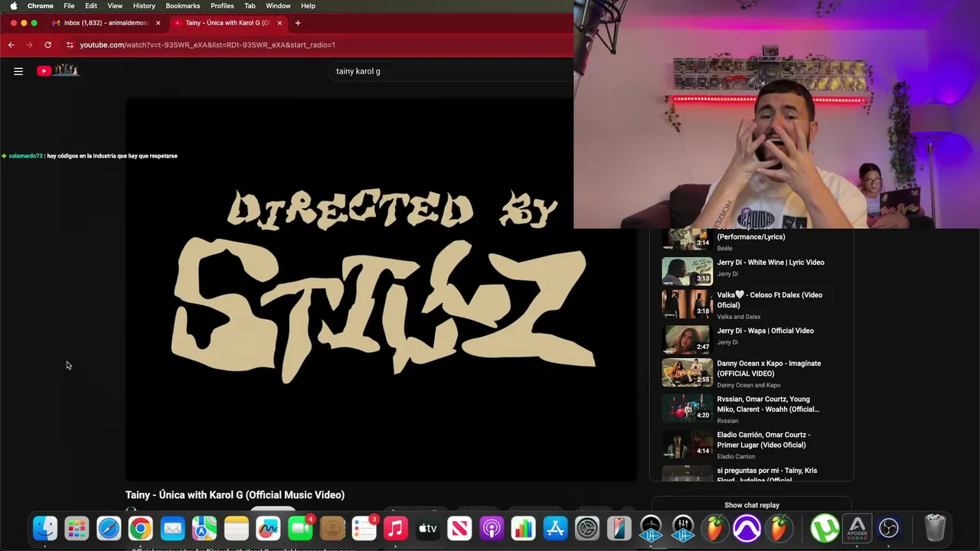Viewport: 980px width, 551px height.
Task: Open Apple News from the dock
Action: [459, 528]
